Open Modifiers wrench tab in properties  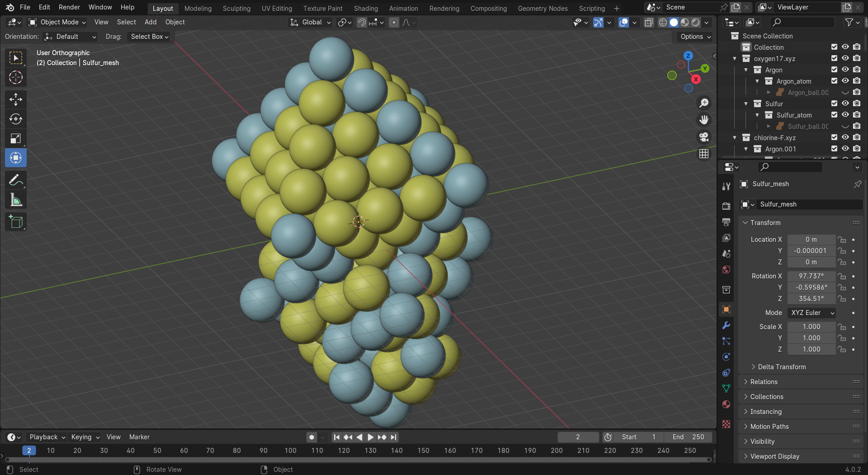click(726, 325)
